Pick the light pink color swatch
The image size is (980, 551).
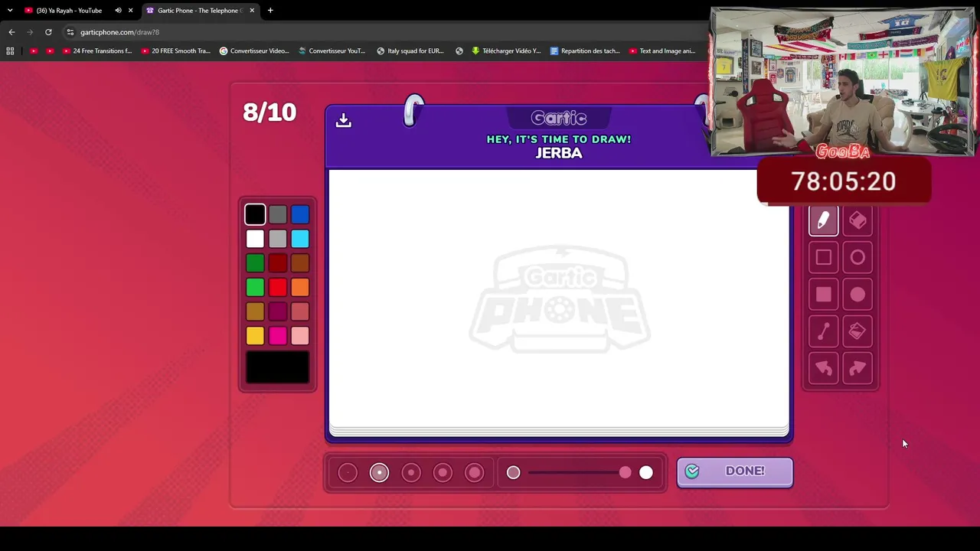click(300, 336)
